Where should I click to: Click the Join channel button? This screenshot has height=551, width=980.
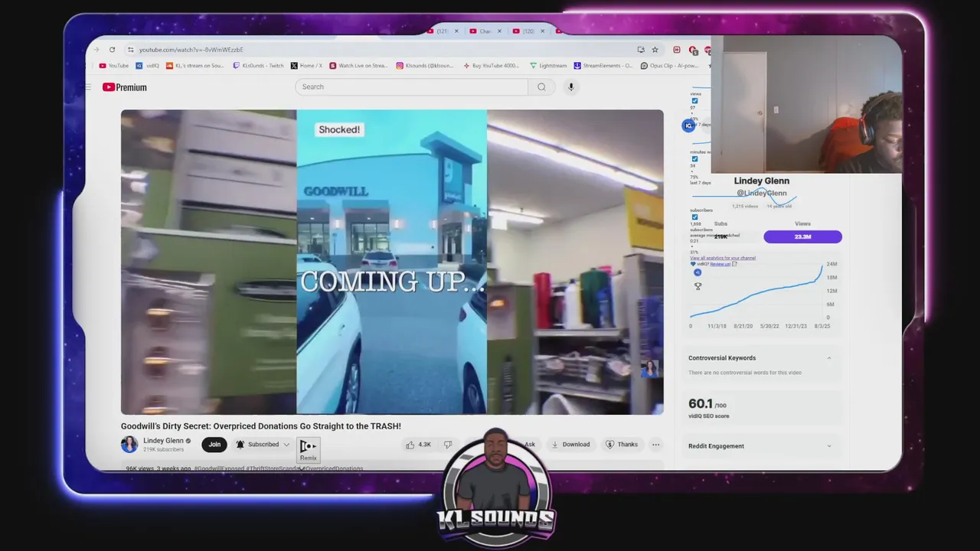214,445
